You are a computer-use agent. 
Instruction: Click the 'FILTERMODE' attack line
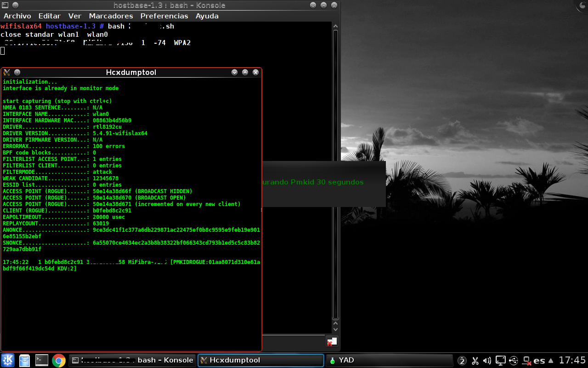(57, 172)
